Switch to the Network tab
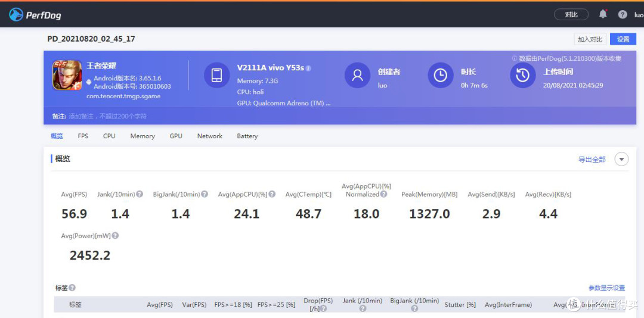Viewport: 644px width, 318px height. point(209,136)
